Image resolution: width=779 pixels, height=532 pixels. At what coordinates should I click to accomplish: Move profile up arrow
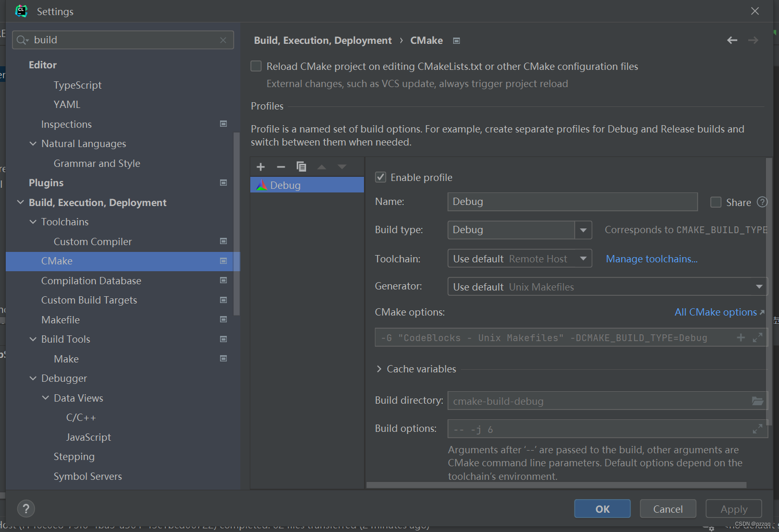click(x=322, y=167)
